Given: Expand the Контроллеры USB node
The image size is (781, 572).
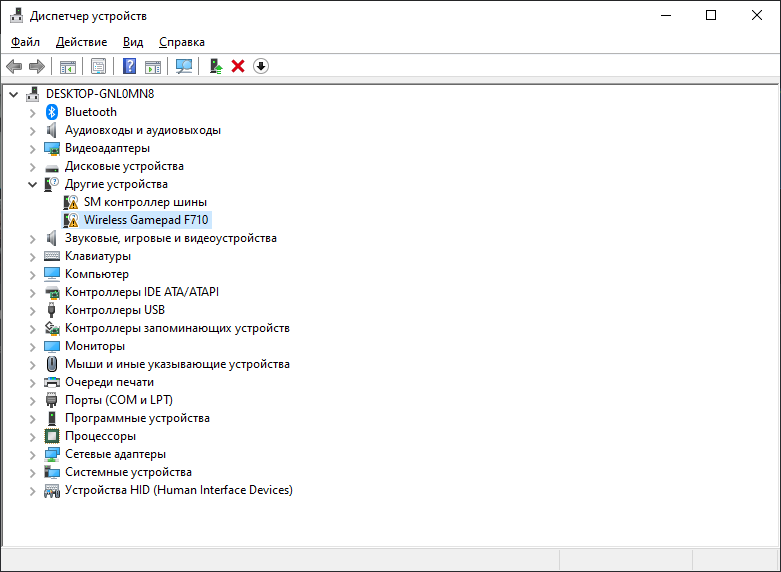Looking at the screenshot, I should tap(33, 310).
